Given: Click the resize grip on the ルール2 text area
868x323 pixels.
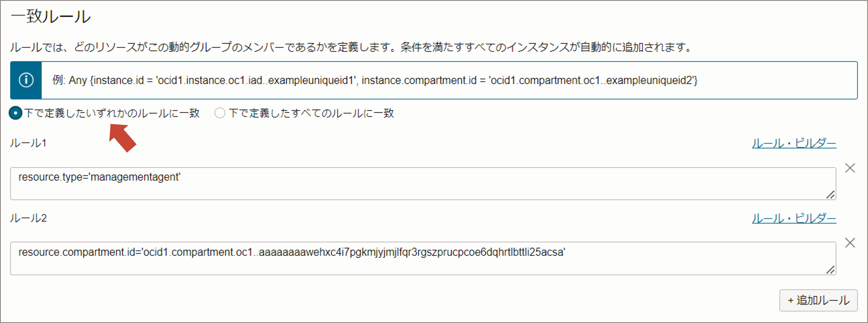Looking at the screenshot, I should [x=830, y=270].
